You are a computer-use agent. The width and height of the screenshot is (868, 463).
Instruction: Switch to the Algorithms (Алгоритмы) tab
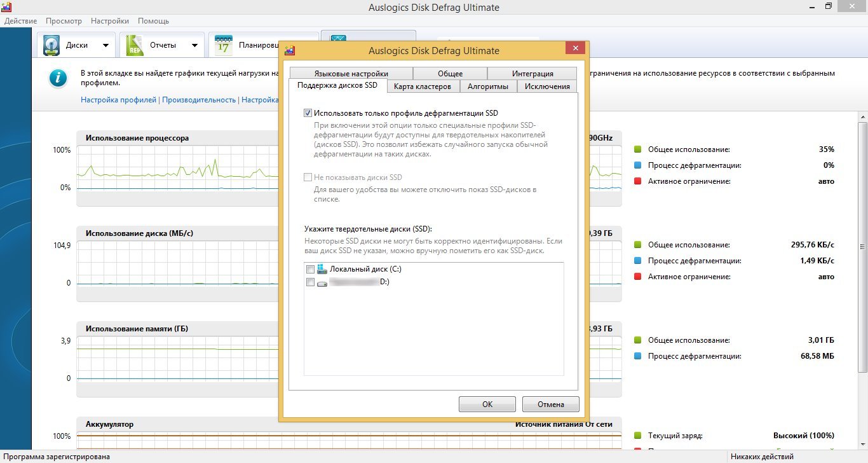(487, 86)
